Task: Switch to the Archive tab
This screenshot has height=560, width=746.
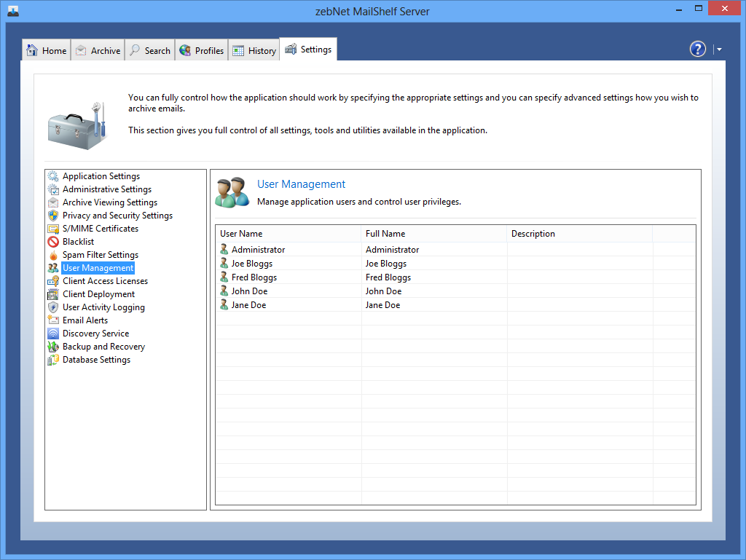Action: pos(98,50)
